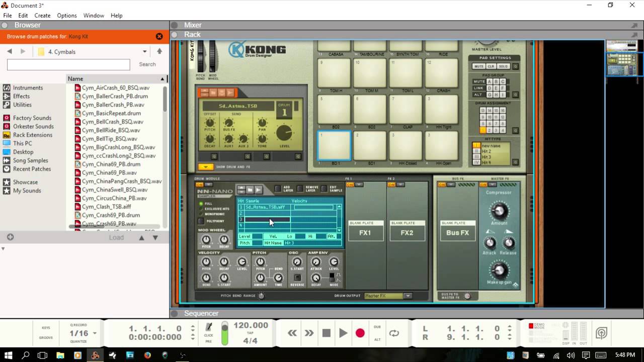Viewport: 644px width, 362px height.
Task: Open the 4. Cymbals folder location dropdown
Action: [x=144, y=51]
